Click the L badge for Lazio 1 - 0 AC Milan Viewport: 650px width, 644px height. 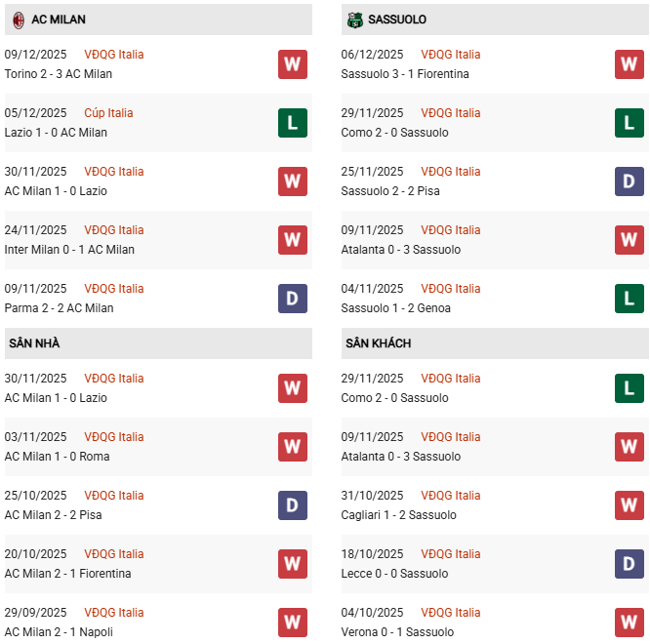tap(292, 123)
